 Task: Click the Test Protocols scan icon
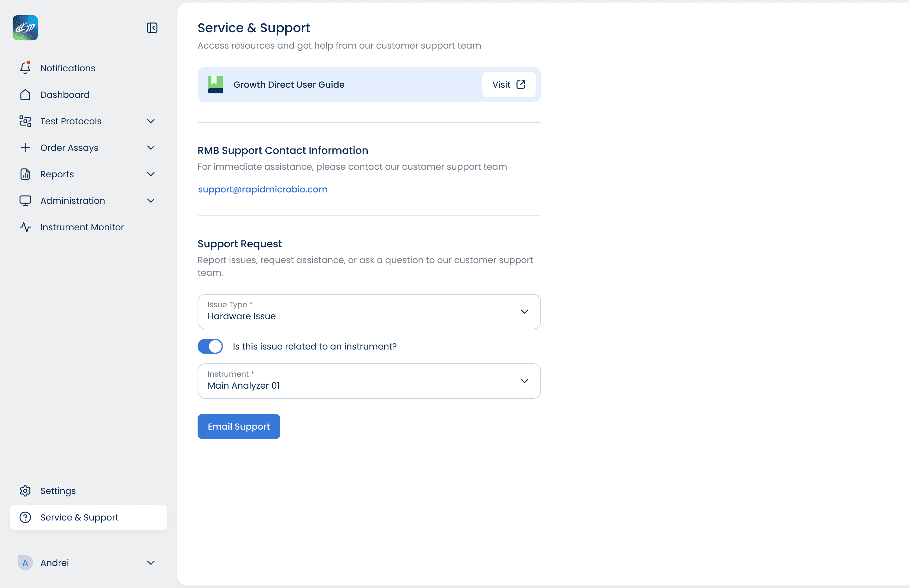point(25,121)
